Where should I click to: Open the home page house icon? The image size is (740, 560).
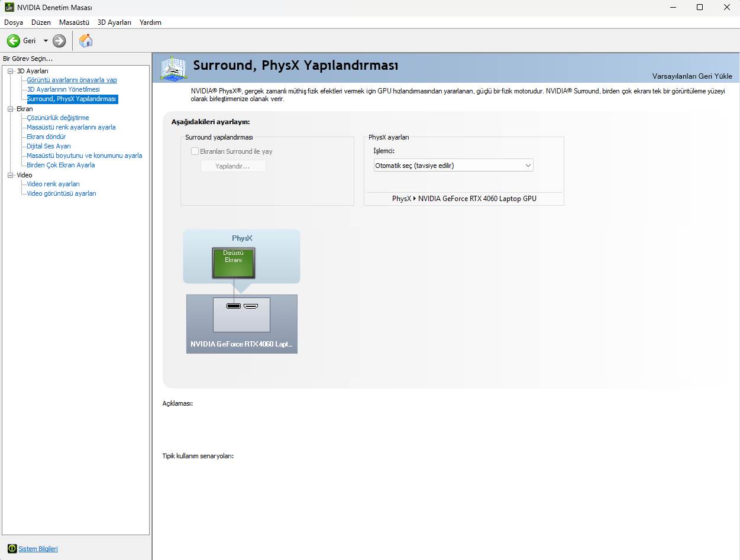[x=86, y=41]
